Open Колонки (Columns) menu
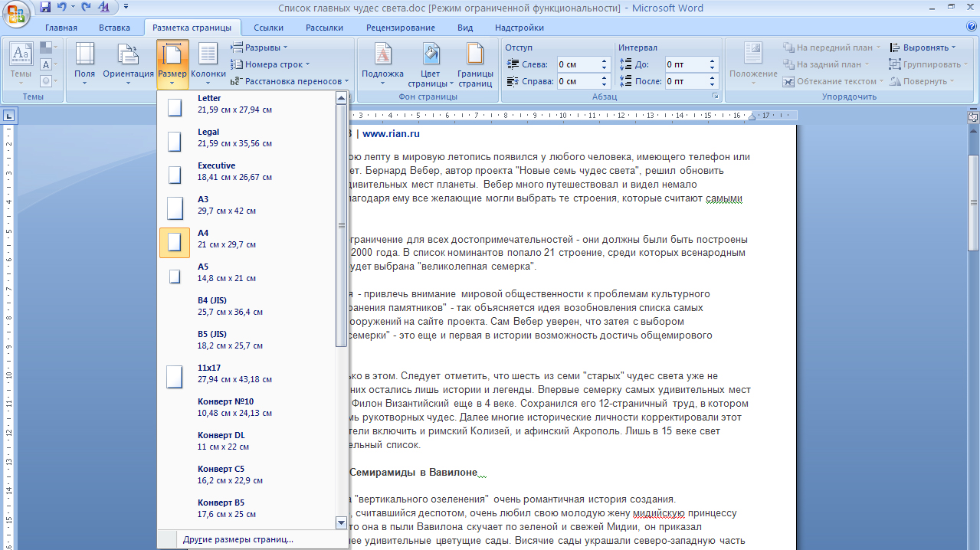 tap(208, 64)
